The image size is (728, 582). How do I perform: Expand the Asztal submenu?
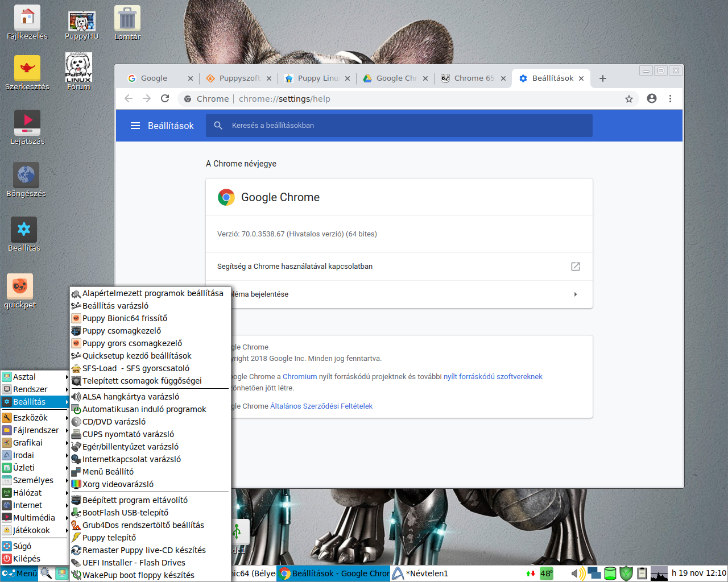tap(35, 377)
